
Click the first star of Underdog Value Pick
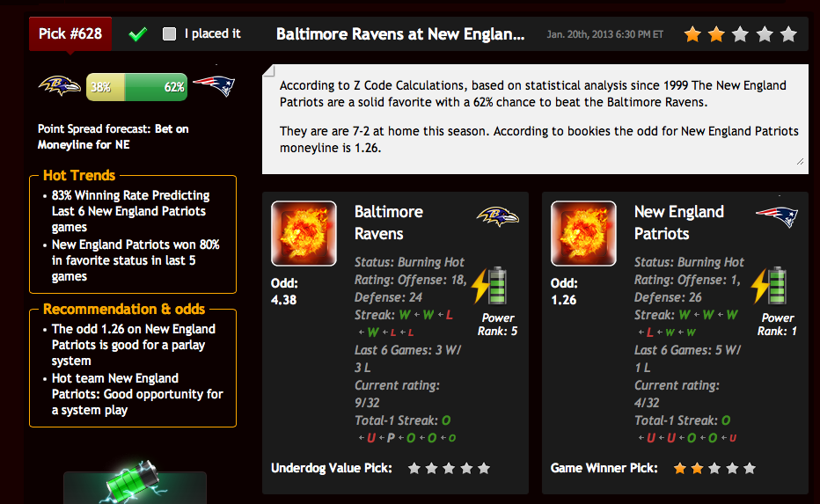coord(414,468)
